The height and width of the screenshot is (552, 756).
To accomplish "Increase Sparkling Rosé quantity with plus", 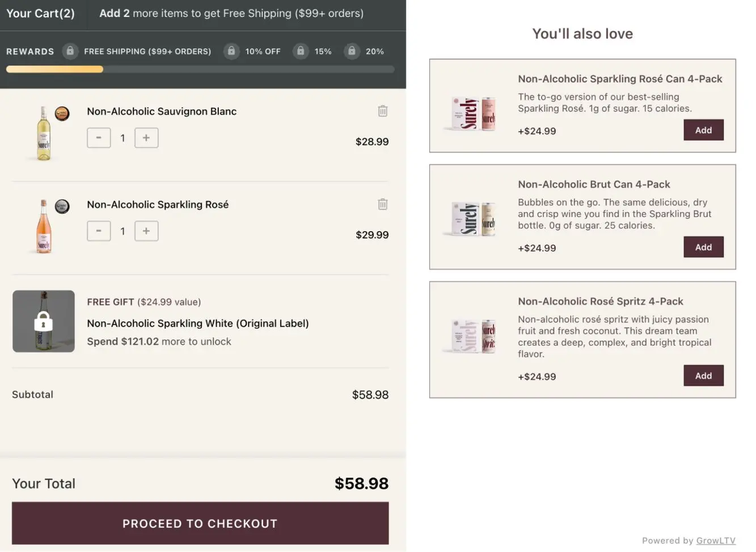I will point(146,231).
